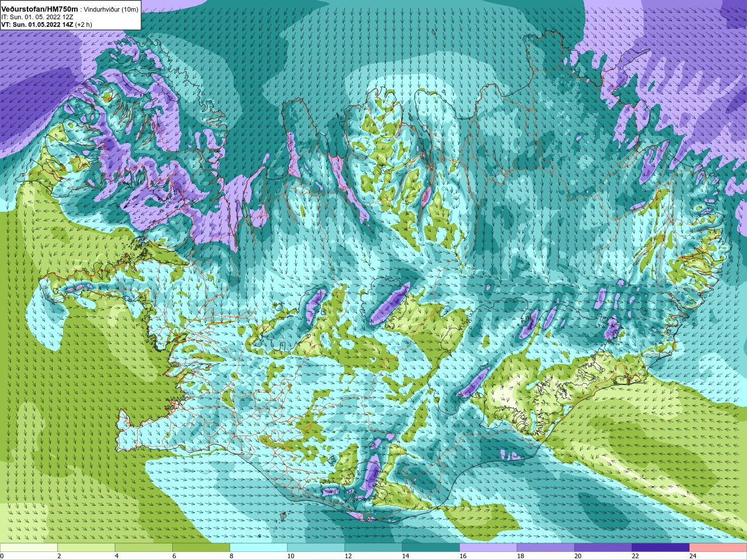
Task: Click the legend tick label "12"
Action: pos(348,556)
